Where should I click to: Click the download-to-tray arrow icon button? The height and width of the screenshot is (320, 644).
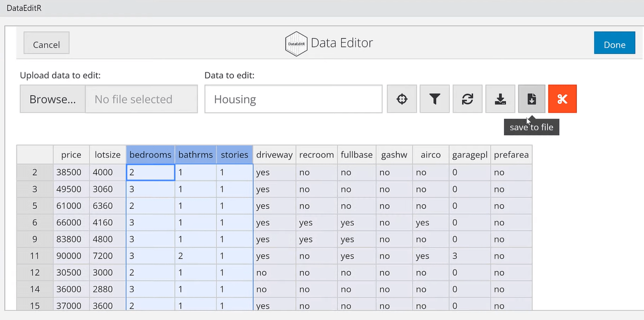(x=500, y=99)
